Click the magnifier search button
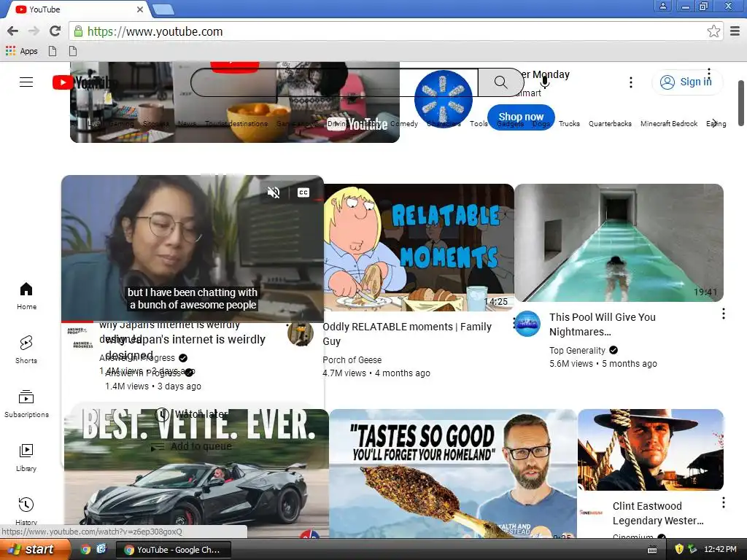 pyautogui.click(x=500, y=82)
